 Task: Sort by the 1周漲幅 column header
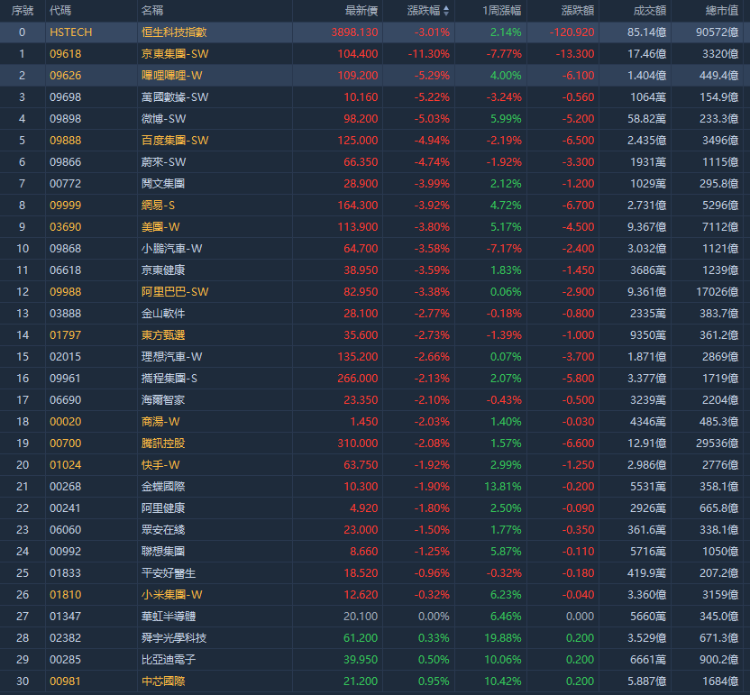point(502,11)
